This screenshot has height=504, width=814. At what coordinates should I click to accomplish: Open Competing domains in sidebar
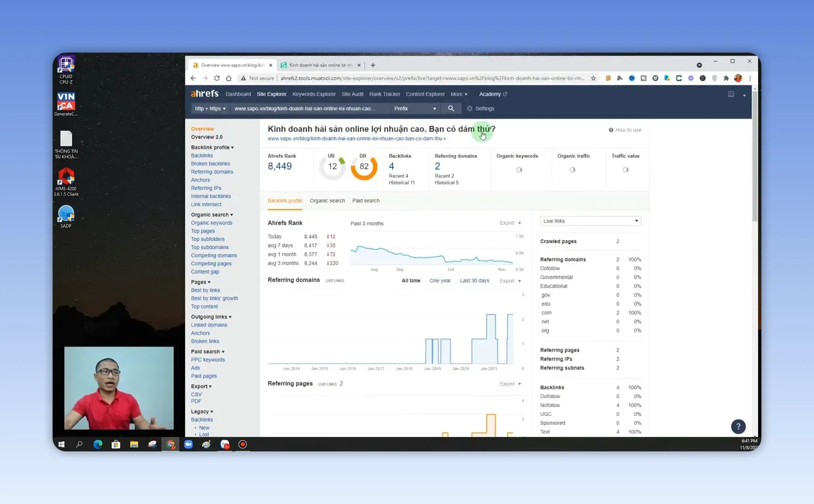214,256
